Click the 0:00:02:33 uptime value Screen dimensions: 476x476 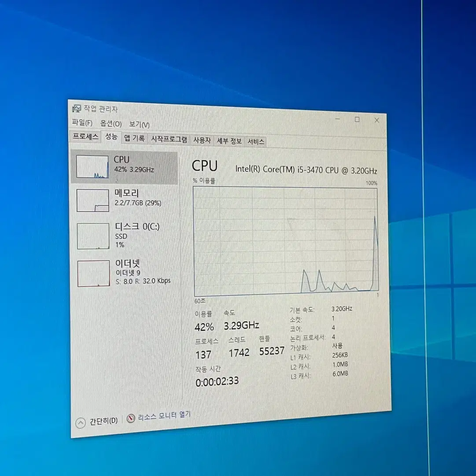tap(217, 381)
